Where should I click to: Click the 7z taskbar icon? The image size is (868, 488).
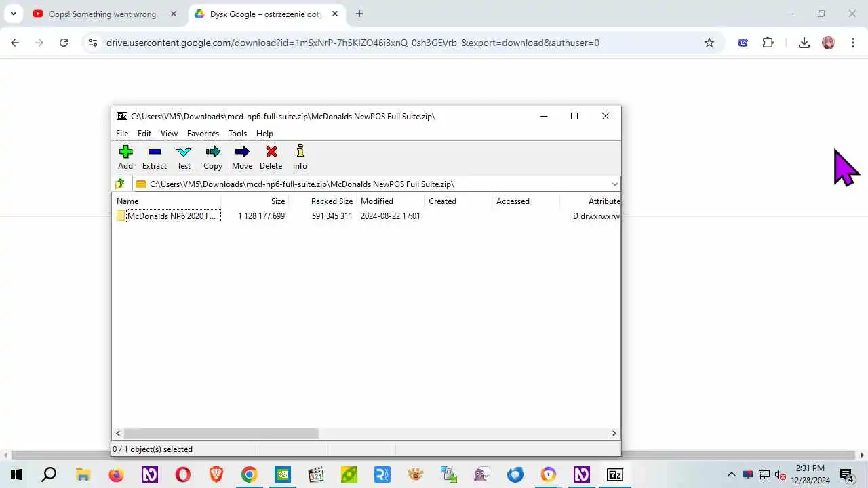(x=615, y=474)
